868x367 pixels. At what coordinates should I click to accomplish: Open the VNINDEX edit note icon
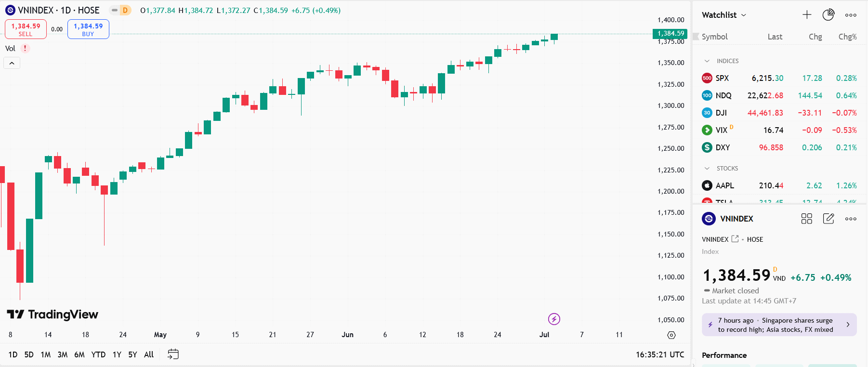829,219
